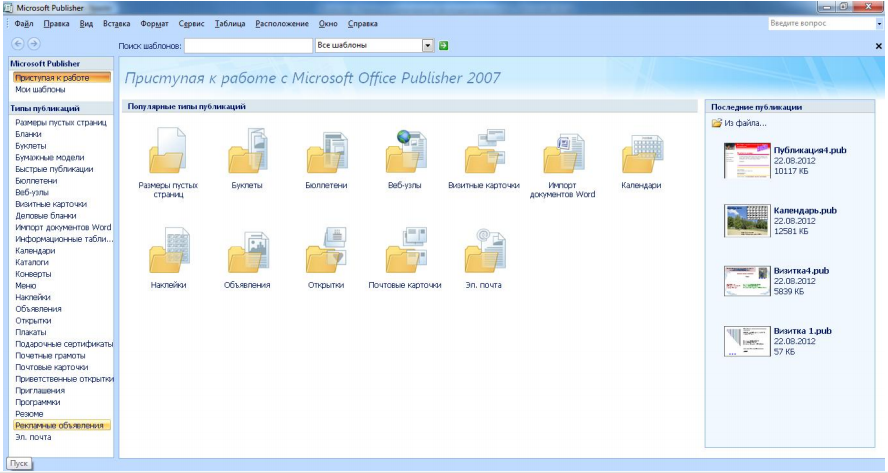
Task: Open the Вид menu
Action: [86, 24]
